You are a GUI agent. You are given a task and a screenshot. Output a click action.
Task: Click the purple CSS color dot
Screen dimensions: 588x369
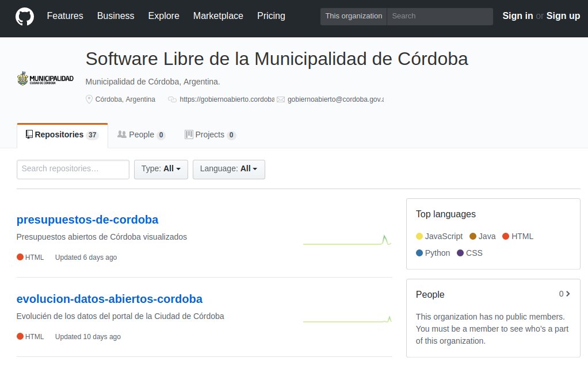[460, 253]
